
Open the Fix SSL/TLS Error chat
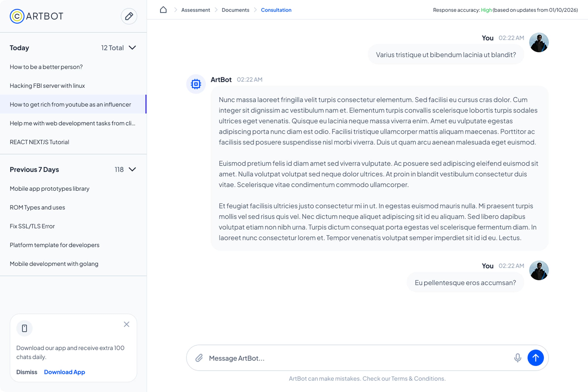[32, 226]
